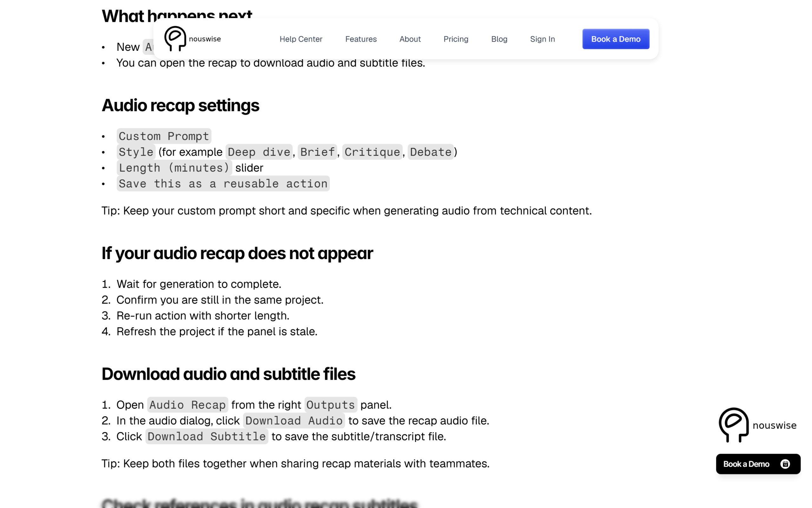This screenshot has height=508, width=812.
Task: Click the tip about keeping custom prompt short
Action: [x=347, y=211]
